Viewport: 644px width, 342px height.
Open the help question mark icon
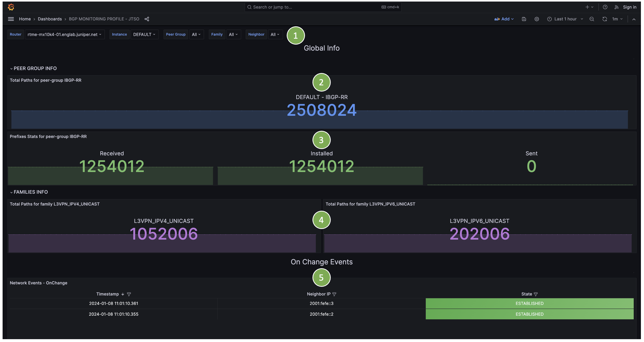coord(605,7)
